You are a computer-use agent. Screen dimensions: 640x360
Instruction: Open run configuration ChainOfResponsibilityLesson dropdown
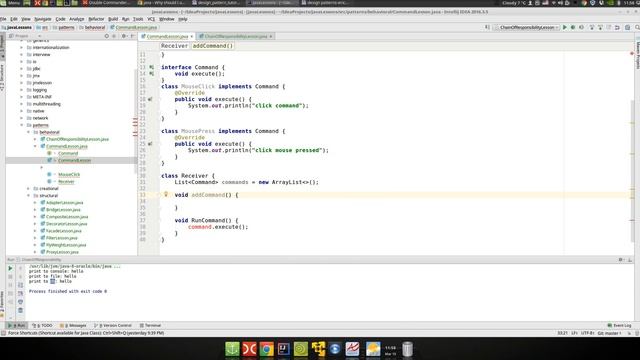point(527,27)
